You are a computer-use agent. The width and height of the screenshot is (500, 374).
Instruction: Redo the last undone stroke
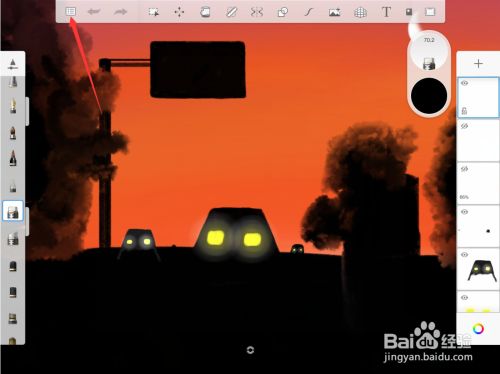pyautogui.click(x=120, y=12)
